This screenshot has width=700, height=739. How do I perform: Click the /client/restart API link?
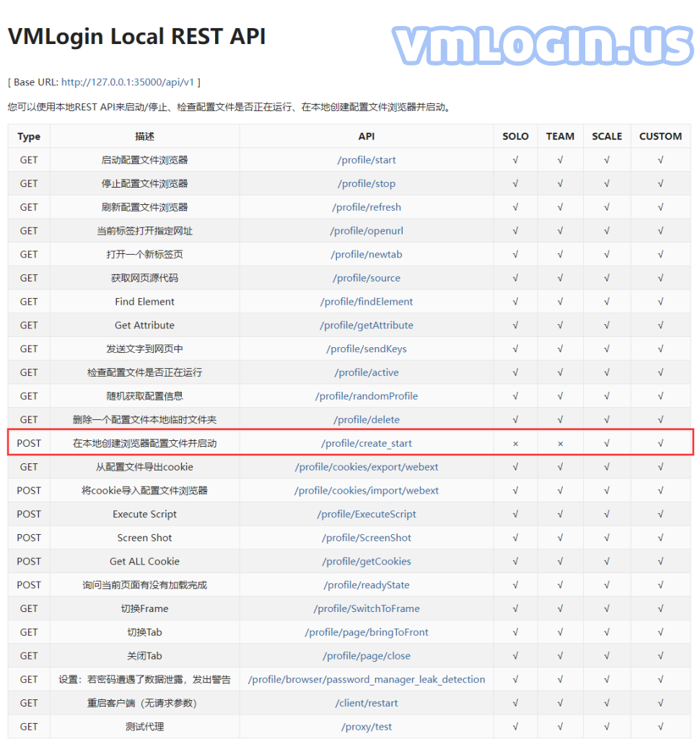tap(367, 703)
